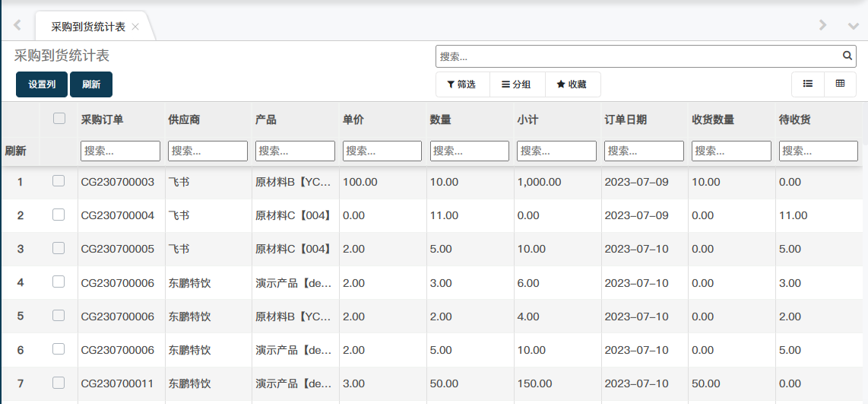Check the box for row CG230700003

(x=59, y=181)
